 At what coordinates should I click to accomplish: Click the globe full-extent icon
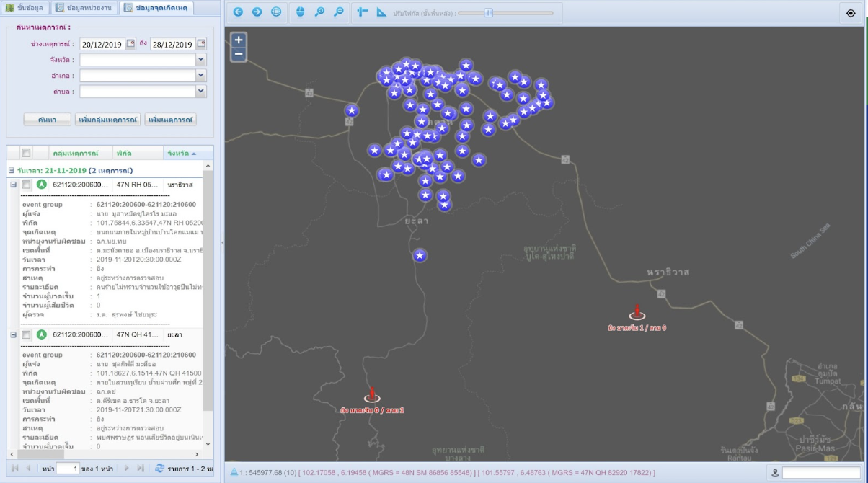[x=275, y=12]
